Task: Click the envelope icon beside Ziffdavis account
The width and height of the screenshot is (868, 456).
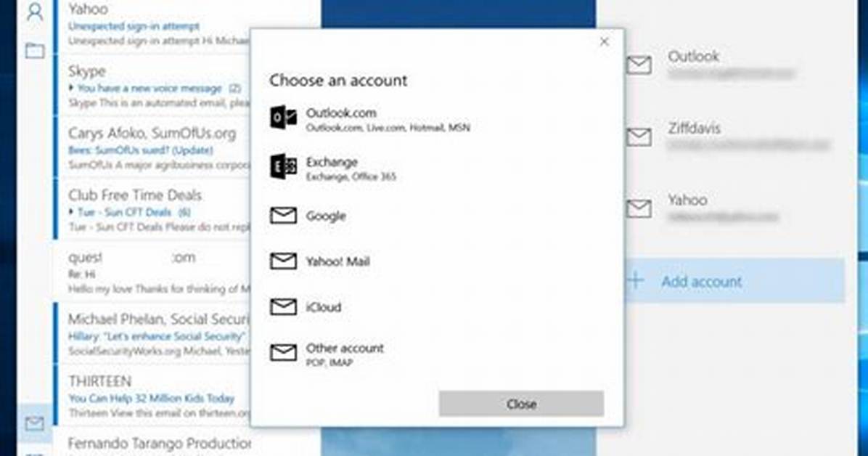Action: pyautogui.click(x=639, y=137)
